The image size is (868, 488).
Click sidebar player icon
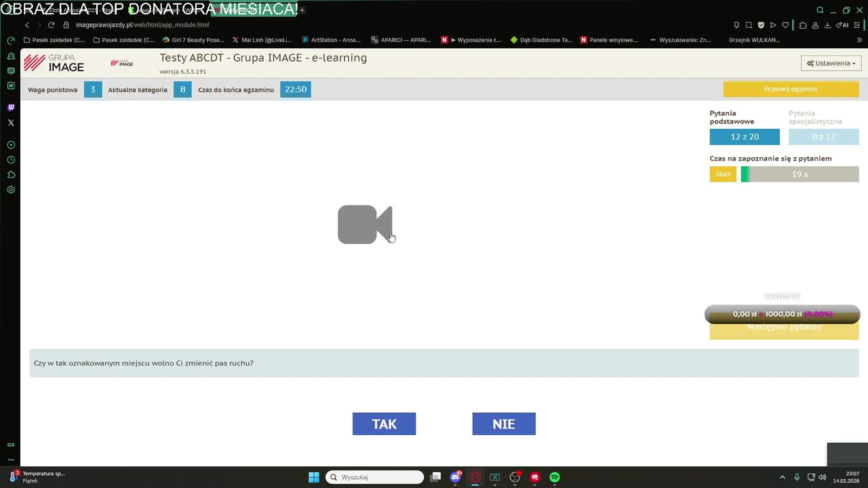[11, 145]
